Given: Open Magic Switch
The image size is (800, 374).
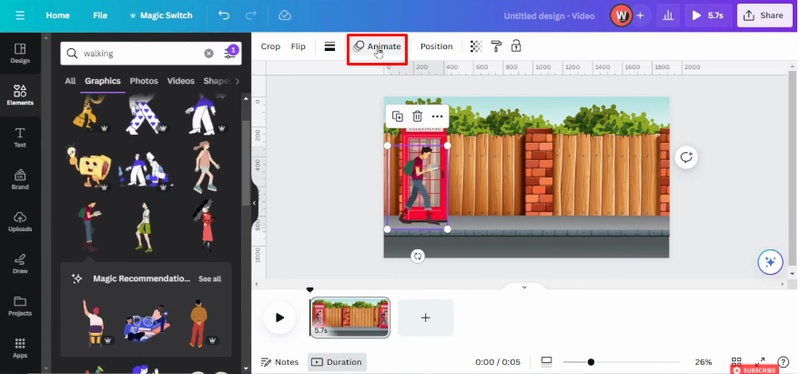Looking at the screenshot, I should click(160, 15).
